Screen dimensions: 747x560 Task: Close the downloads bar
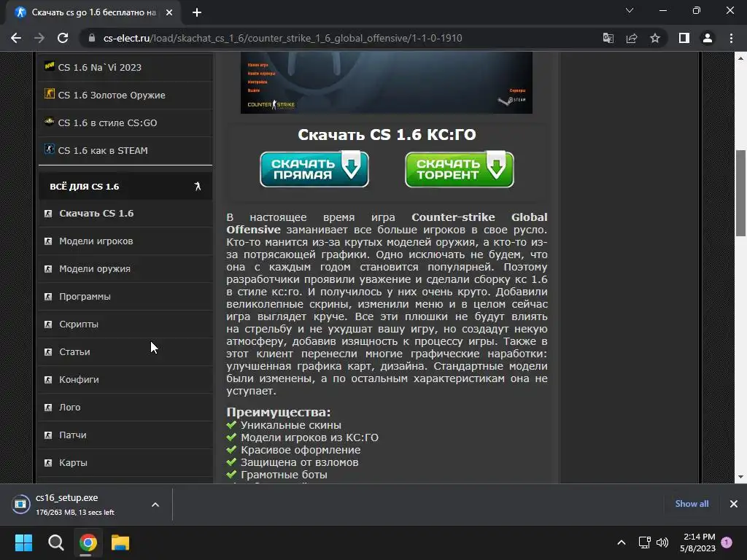pyautogui.click(x=734, y=504)
